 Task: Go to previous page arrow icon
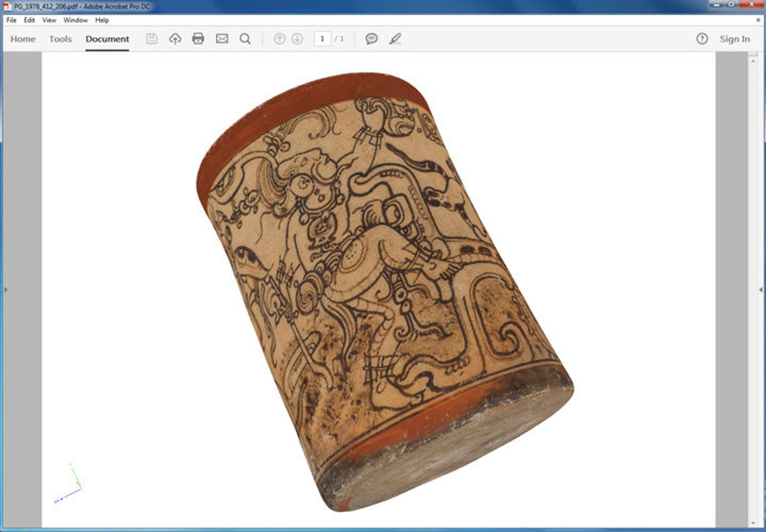coord(279,39)
